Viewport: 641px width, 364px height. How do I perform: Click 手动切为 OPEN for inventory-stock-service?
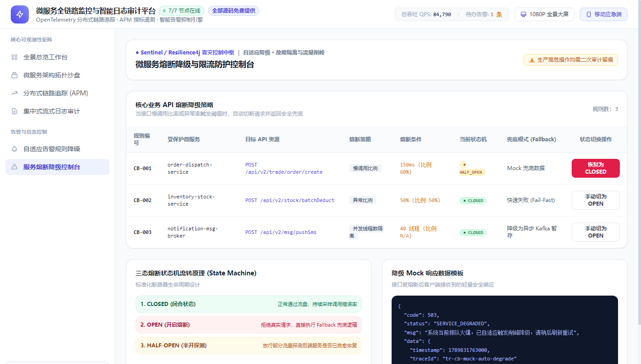596,200
